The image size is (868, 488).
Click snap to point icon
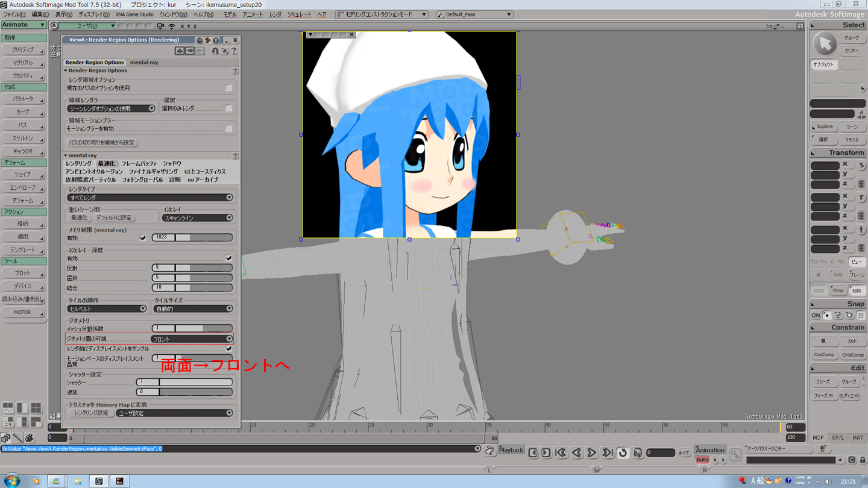[x=827, y=315]
